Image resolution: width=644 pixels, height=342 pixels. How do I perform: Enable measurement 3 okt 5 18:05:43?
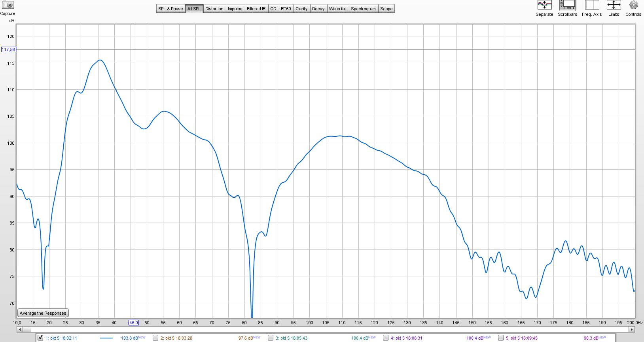[271, 338]
